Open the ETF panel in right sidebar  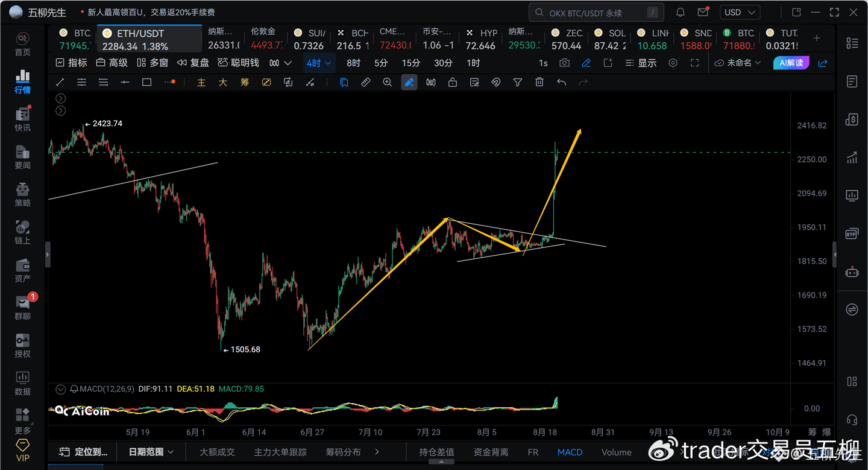[852, 233]
